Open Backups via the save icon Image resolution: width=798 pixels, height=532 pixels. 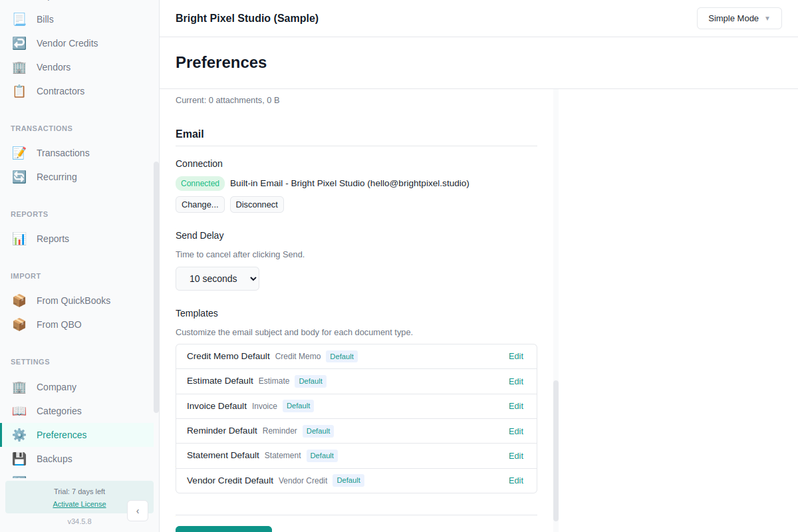click(19, 458)
